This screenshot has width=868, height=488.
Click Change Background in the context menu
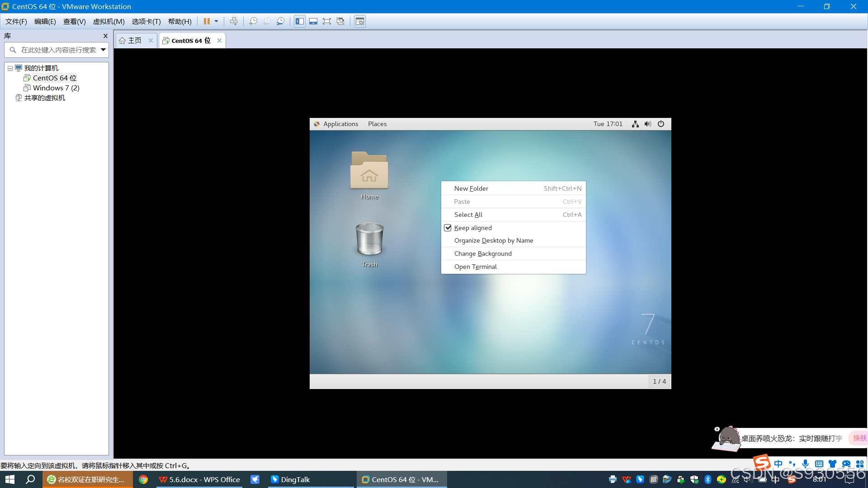pos(483,253)
